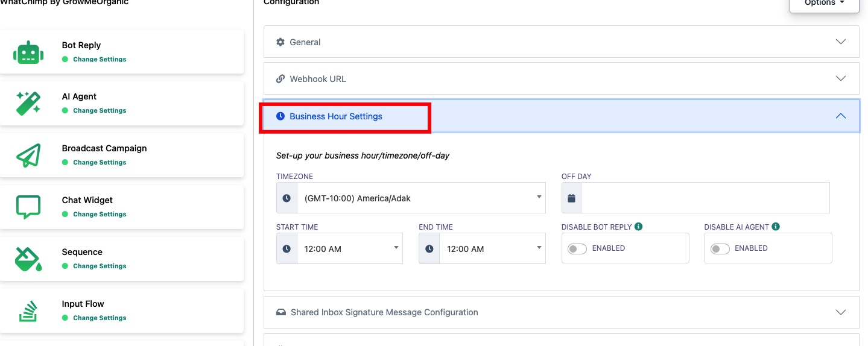Click ENABLED label beside Disable Bot Reply
Viewport: 868px width, 346px height.
(x=609, y=248)
